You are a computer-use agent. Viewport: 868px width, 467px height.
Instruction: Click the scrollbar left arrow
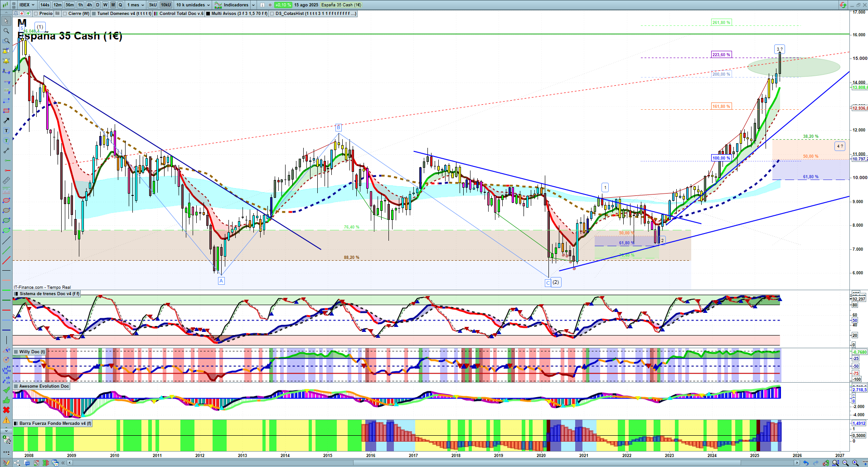69,463
